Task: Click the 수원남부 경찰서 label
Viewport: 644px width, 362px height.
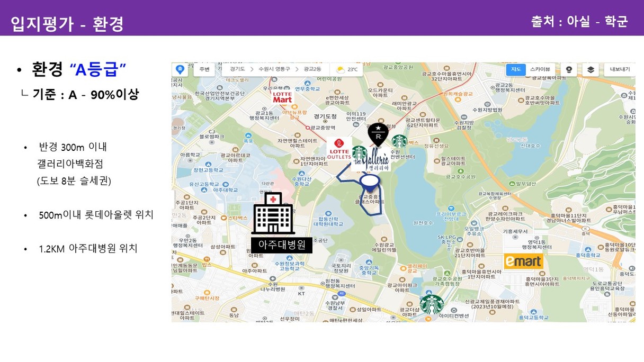Action: pyautogui.click(x=335, y=305)
